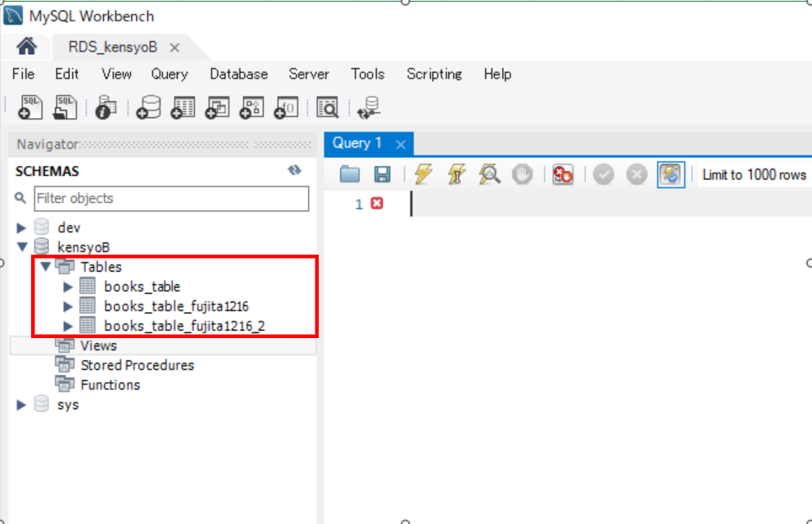Select the books_table entry
The image size is (812, 524).
142,287
